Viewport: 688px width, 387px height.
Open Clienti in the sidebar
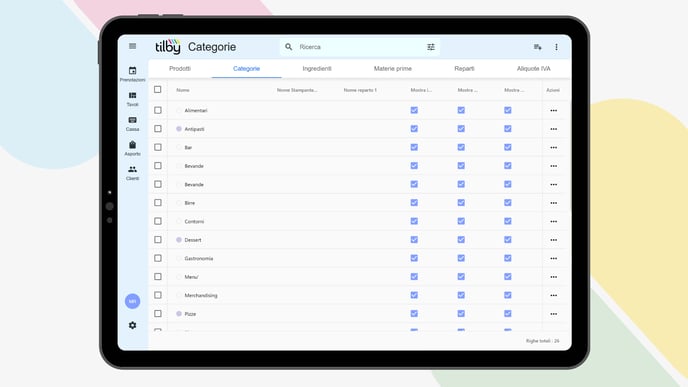[133, 173]
